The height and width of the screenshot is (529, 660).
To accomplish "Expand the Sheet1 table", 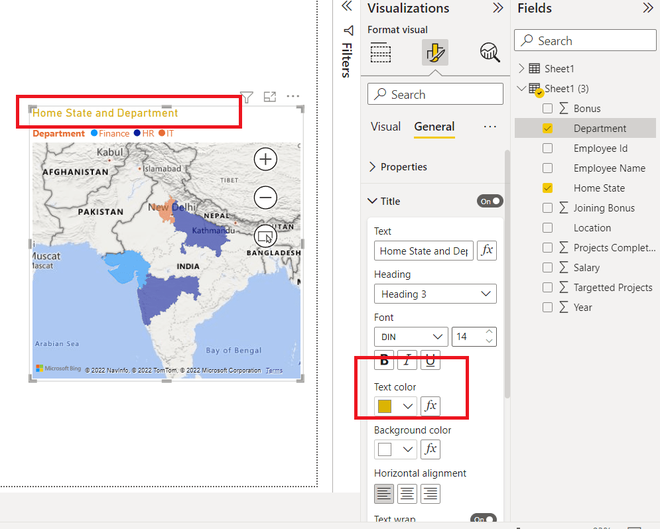I will tap(521, 68).
